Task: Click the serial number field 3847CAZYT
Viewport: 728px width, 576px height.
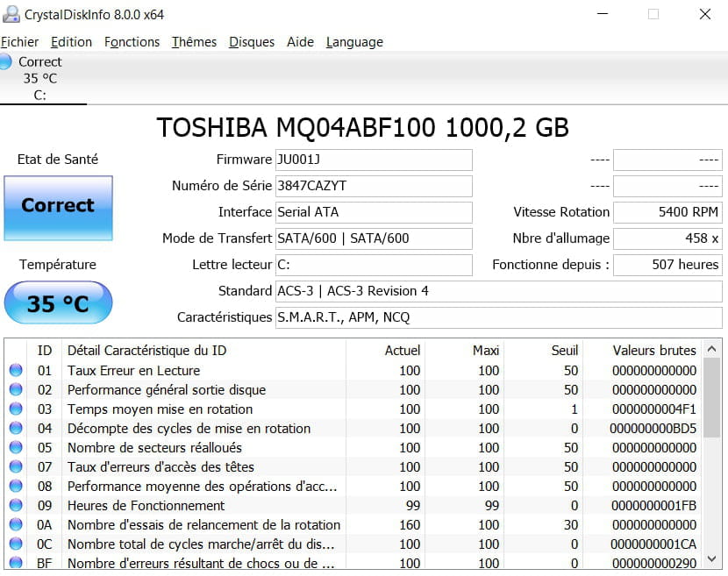Action: point(374,186)
